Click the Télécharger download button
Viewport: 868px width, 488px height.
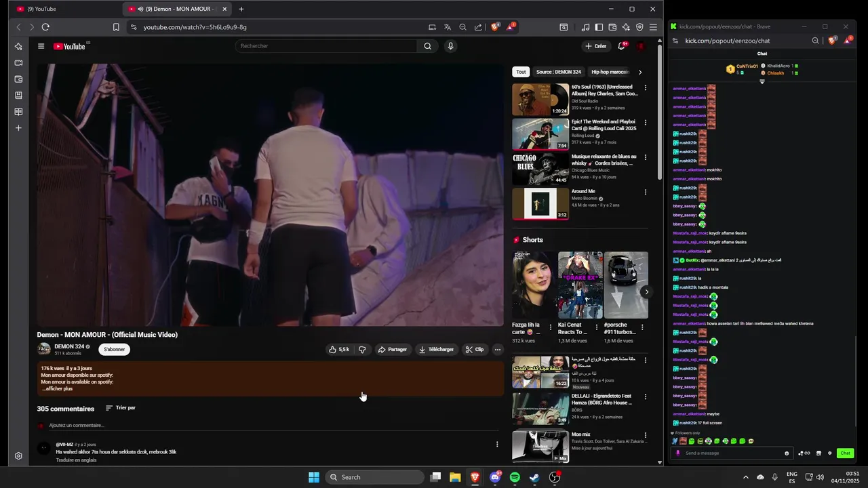pyautogui.click(x=436, y=350)
